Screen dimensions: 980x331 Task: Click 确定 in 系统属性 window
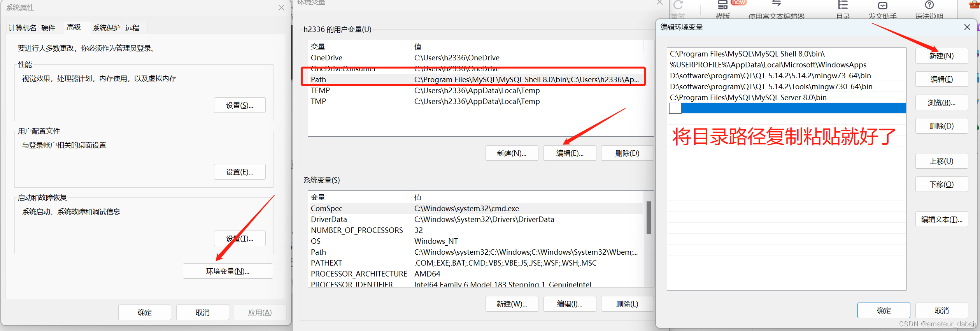click(145, 313)
